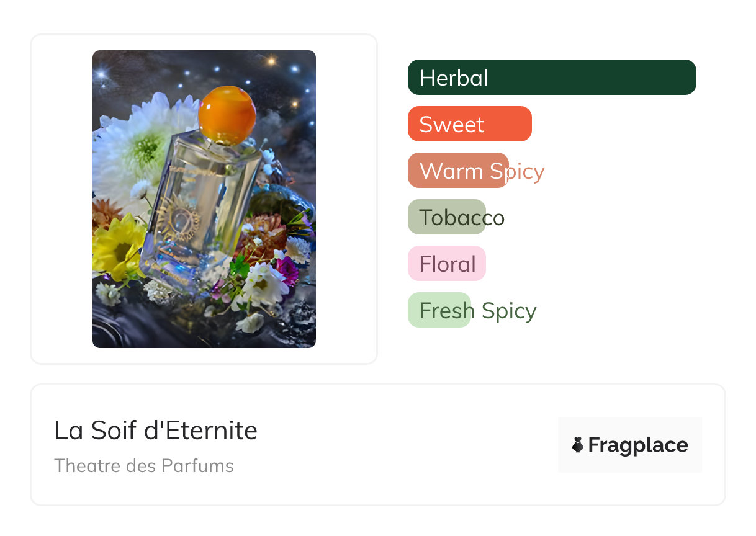Open the Theatre des Parfums brand link
Image resolution: width=756 pixels, height=536 pixels.
point(144,466)
